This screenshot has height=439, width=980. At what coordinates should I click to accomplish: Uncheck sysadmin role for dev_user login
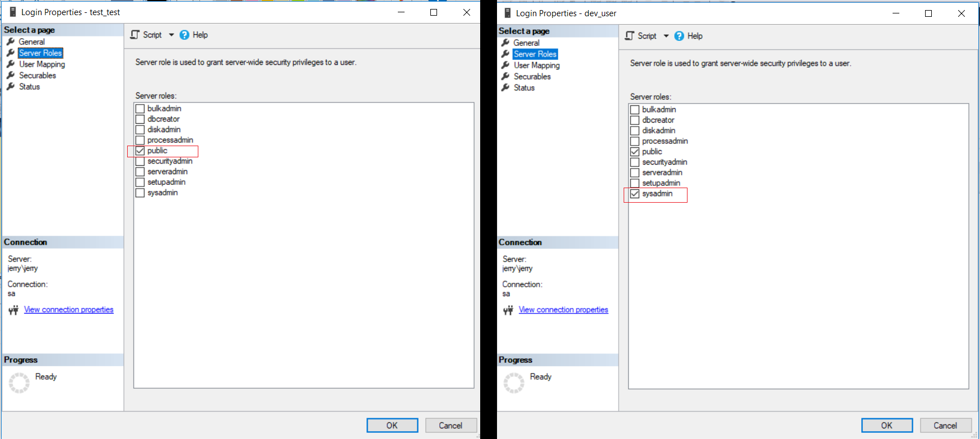click(635, 194)
